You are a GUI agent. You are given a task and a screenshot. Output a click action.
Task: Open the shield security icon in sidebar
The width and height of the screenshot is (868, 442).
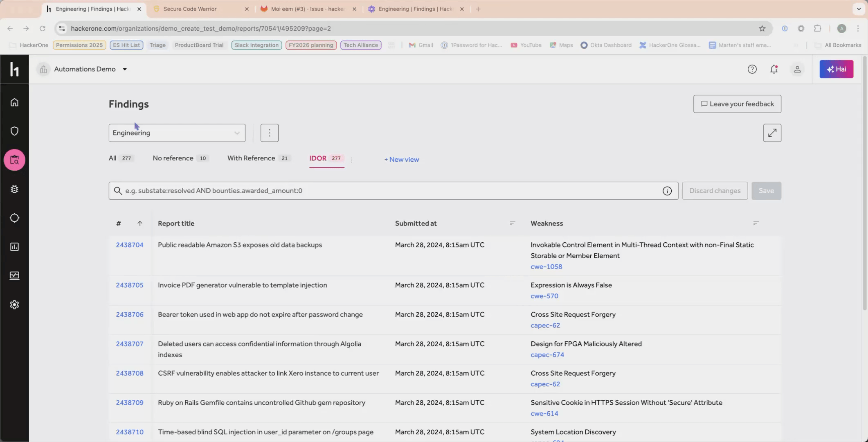[15, 131]
